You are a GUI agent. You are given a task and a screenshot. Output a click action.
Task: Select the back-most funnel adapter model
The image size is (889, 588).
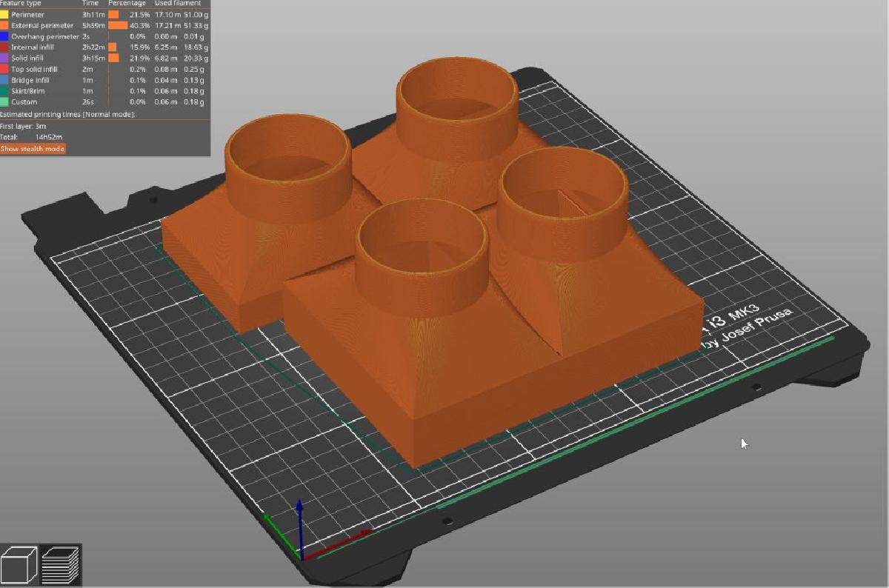[456, 111]
